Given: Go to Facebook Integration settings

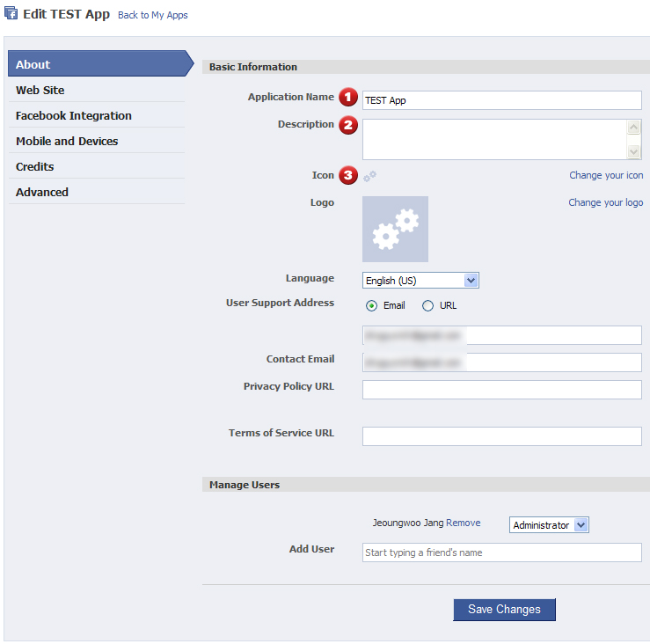Looking at the screenshot, I should (x=97, y=116).
